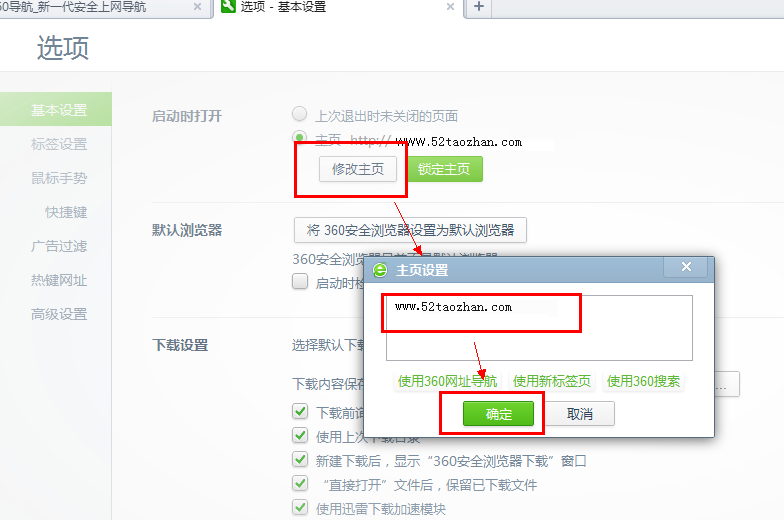Click the 360 logo in dialog title
The height and width of the screenshot is (520, 784).
click(380, 270)
